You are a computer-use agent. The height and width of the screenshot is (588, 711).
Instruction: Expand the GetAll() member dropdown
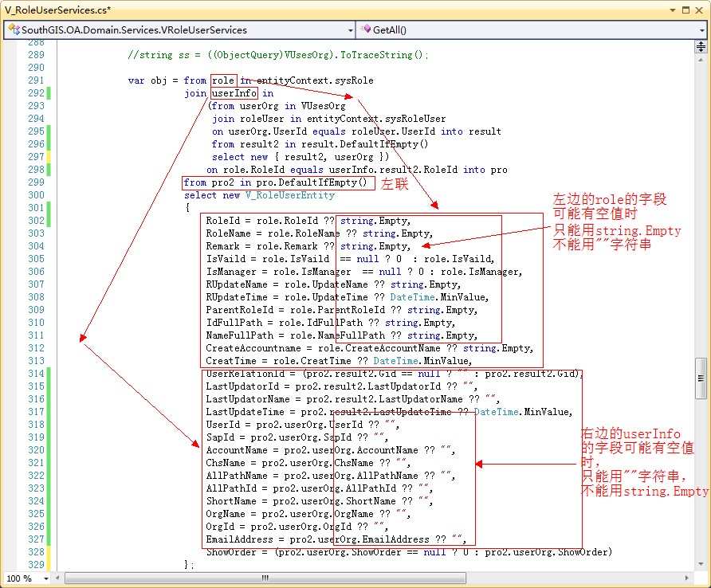coord(700,29)
